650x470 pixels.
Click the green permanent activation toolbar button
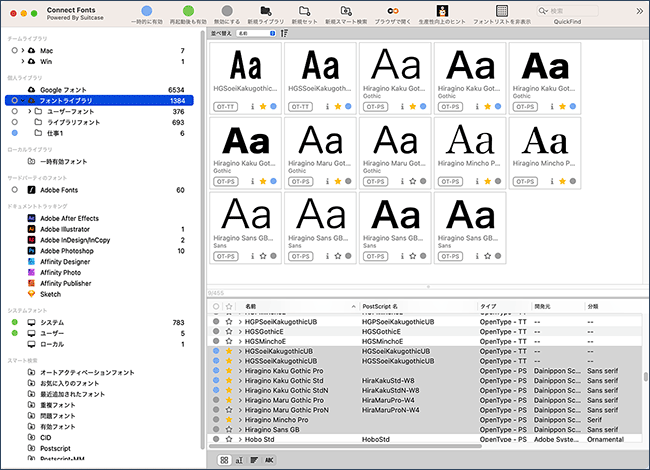[188, 11]
